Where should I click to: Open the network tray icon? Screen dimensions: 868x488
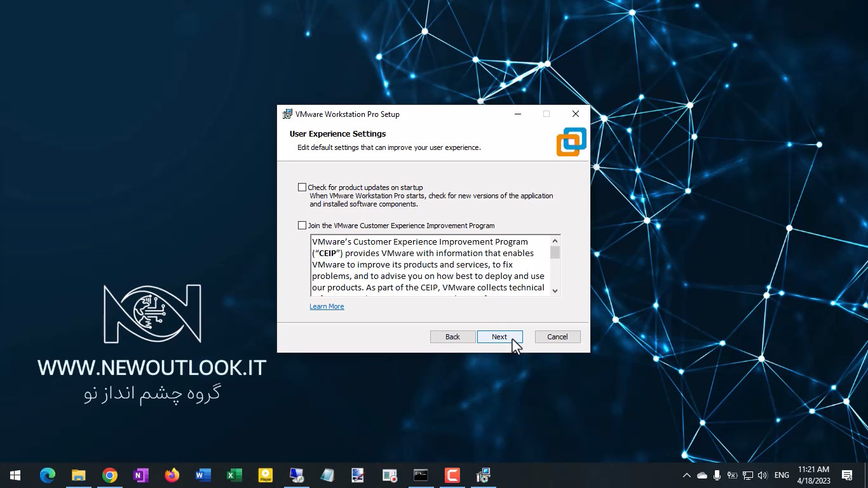(x=748, y=475)
